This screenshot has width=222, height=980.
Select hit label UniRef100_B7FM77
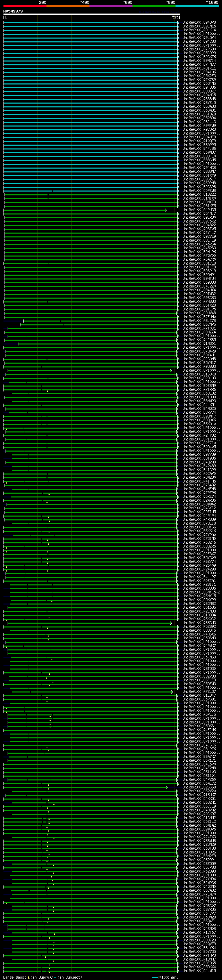[199, 64]
